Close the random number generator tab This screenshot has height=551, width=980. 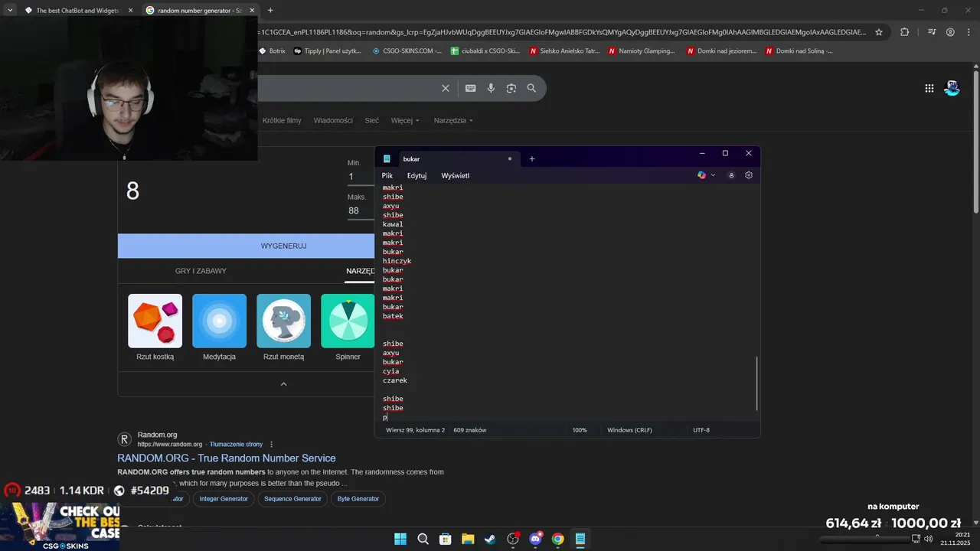coord(253,11)
